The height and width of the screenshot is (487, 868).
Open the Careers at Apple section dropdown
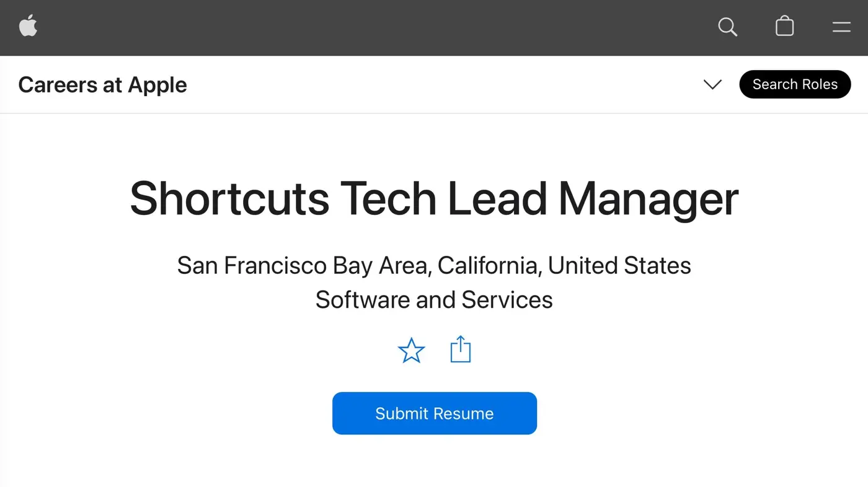click(x=712, y=84)
